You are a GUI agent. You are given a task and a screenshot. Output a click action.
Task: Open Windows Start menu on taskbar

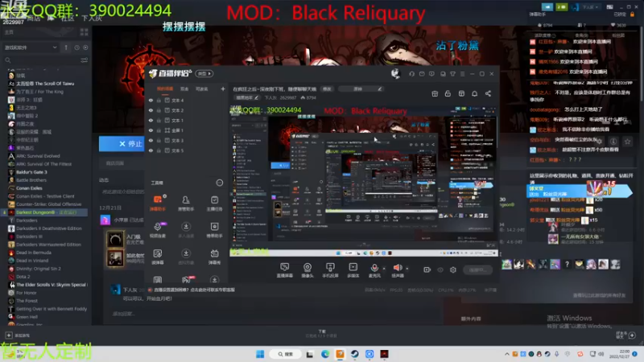coord(260,354)
